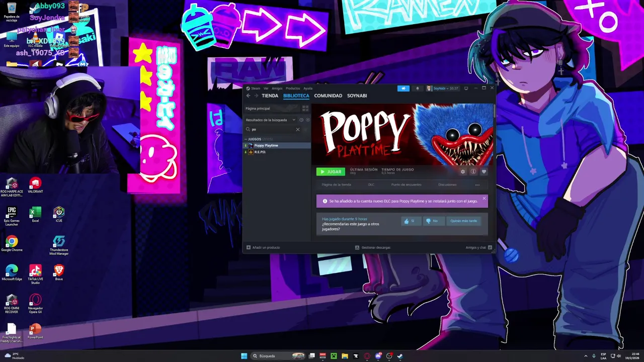Open the DLC link
644x362 pixels.
pos(371,185)
